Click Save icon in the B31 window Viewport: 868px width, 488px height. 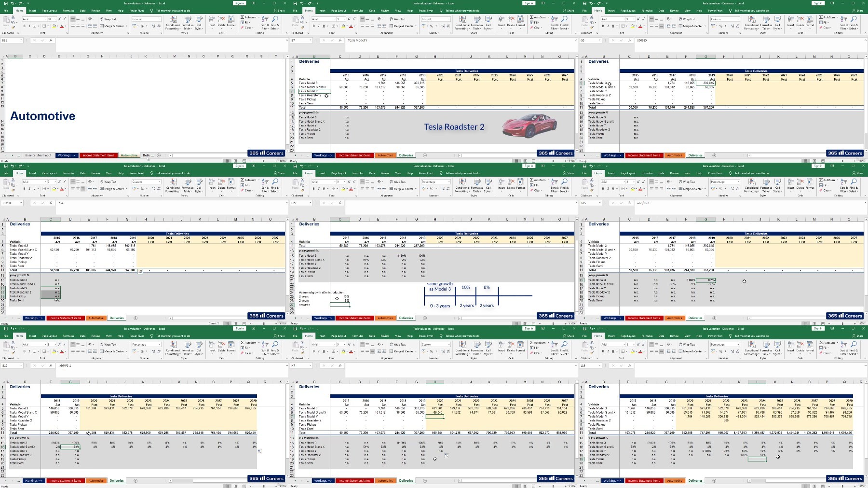[x=5, y=3]
